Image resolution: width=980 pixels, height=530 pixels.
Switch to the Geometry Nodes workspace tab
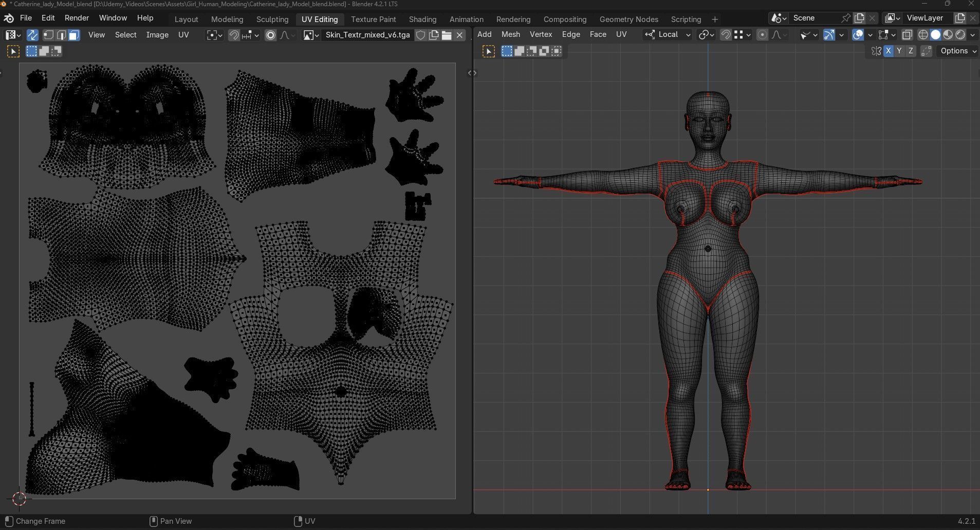tap(628, 19)
